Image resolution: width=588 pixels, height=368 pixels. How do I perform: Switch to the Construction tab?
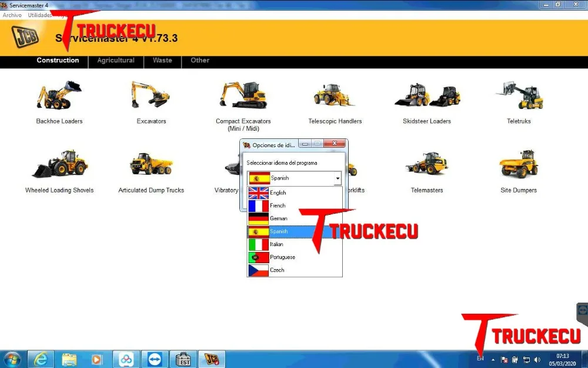pyautogui.click(x=58, y=61)
